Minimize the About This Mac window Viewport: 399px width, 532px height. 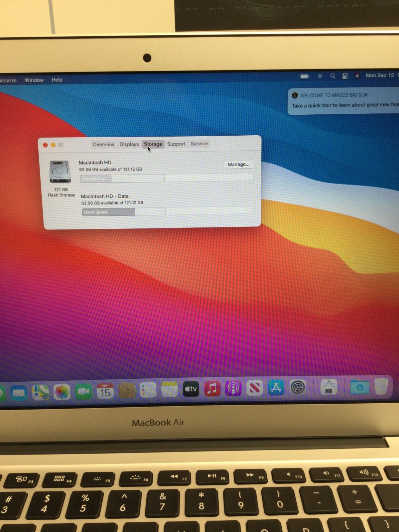point(53,145)
